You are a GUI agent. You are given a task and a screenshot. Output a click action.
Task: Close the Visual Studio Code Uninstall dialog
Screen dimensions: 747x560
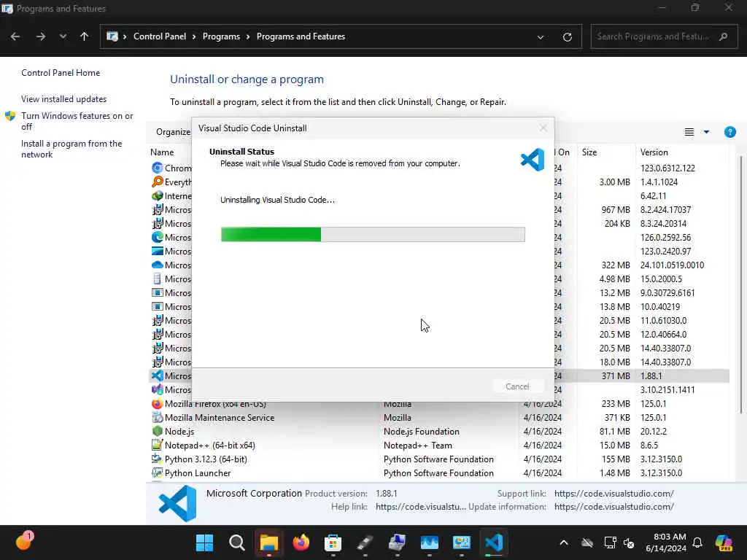(x=543, y=128)
